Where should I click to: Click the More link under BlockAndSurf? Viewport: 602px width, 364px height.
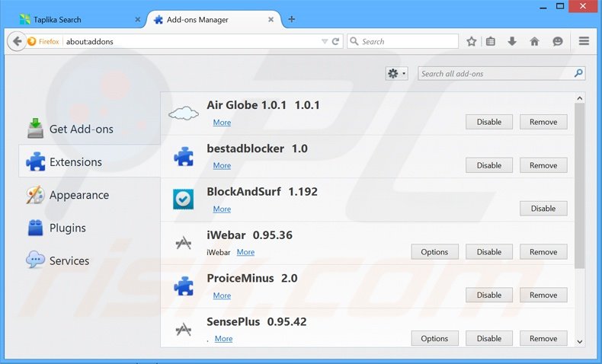pyautogui.click(x=222, y=209)
